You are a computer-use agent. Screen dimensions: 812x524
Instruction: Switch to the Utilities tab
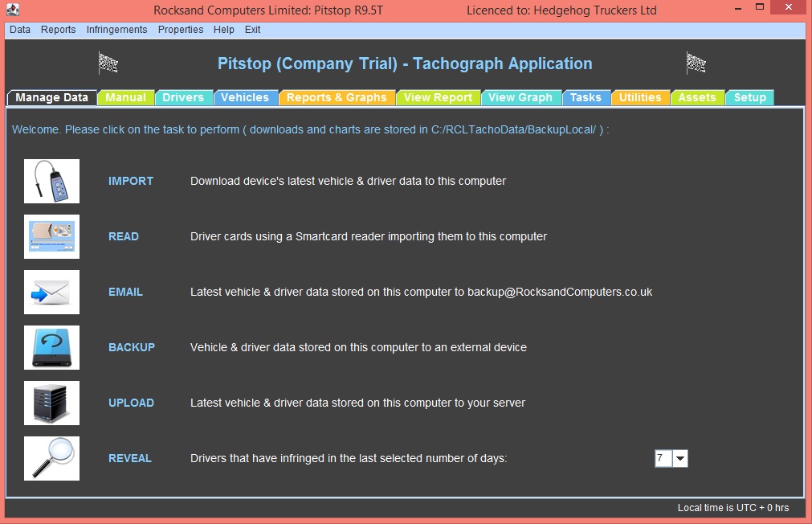(x=640, y=97)
